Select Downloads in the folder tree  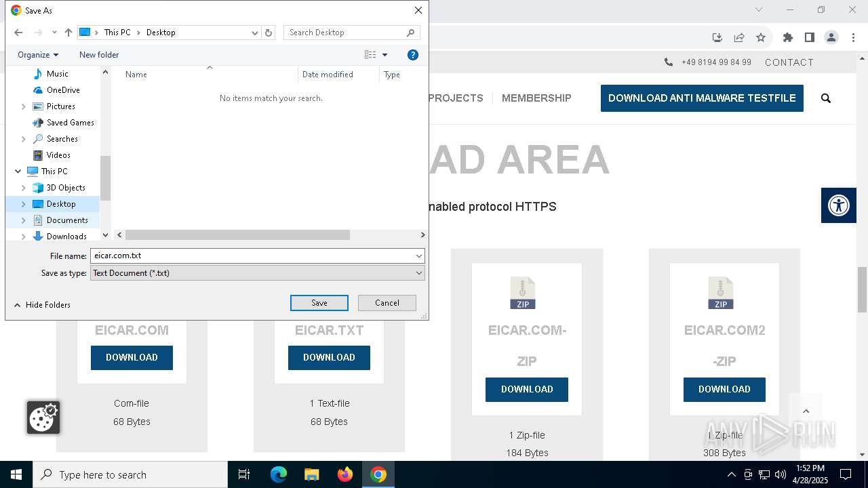click(66, 236)
